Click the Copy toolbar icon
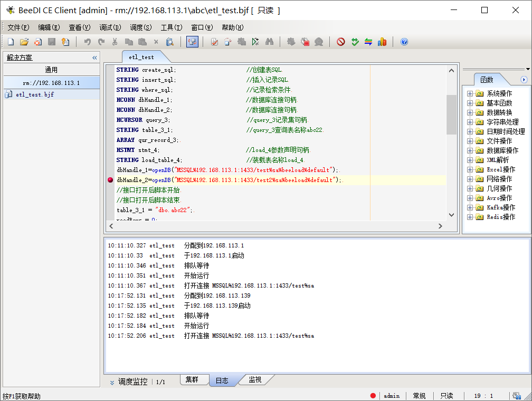 [x=129, y=42]
